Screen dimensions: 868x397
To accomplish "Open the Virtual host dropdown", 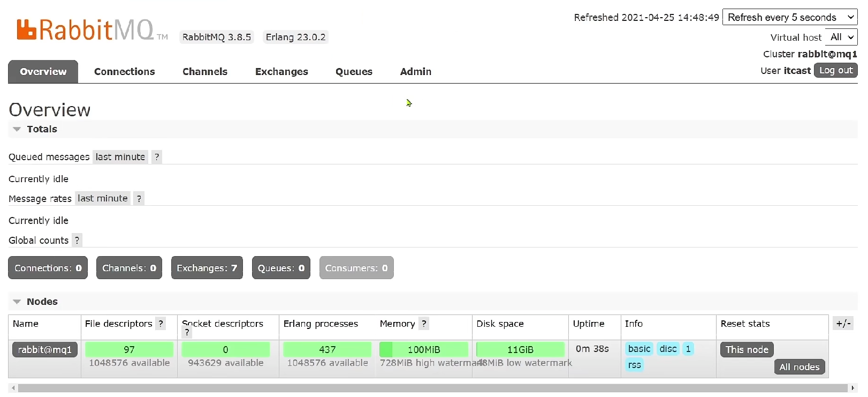I will (x=841, y=37).
